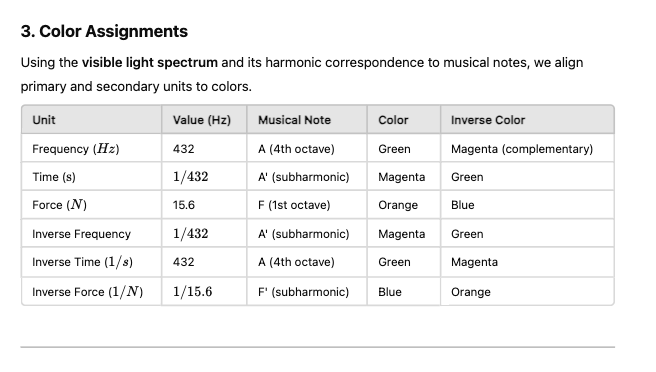Screen dimensions: 656x372
Task: Select the 'Frequency (Hz)' unit cell
Action: click(x=92, y=149)
